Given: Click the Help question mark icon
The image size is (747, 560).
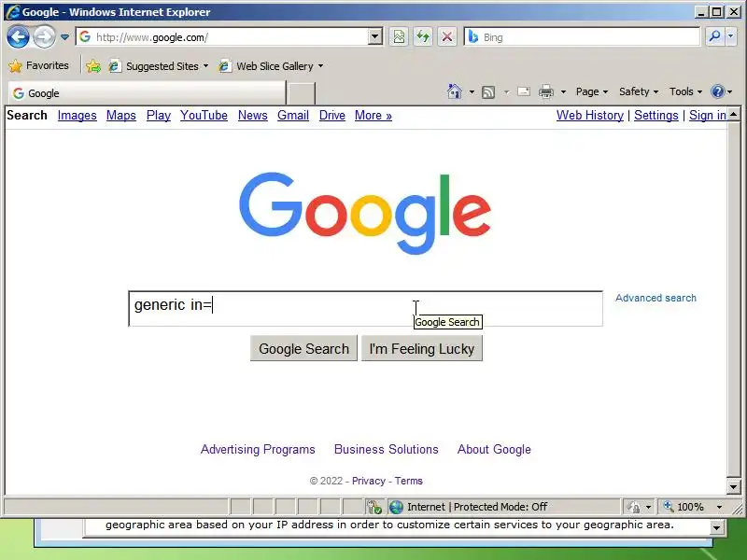Looking at the screenshot, I should 717,91.
